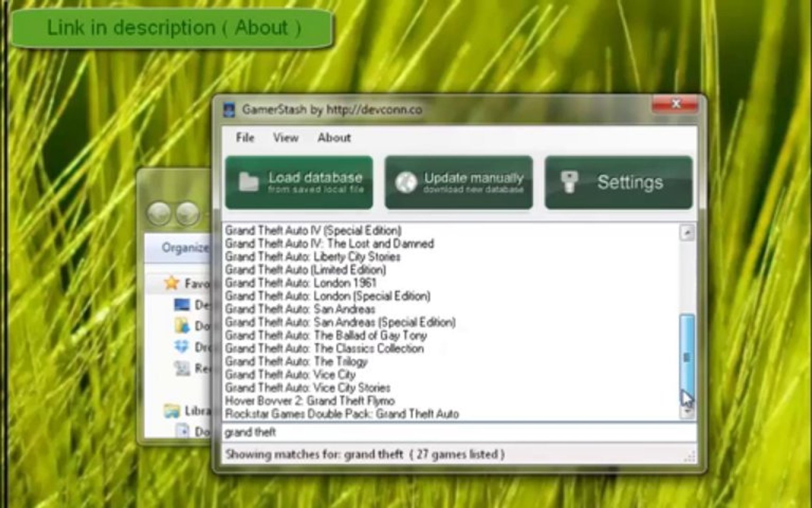Select Grand Theft Auto: The Classics Collection
The height and width of the screenshot is (508, 812).
(324, 349)
